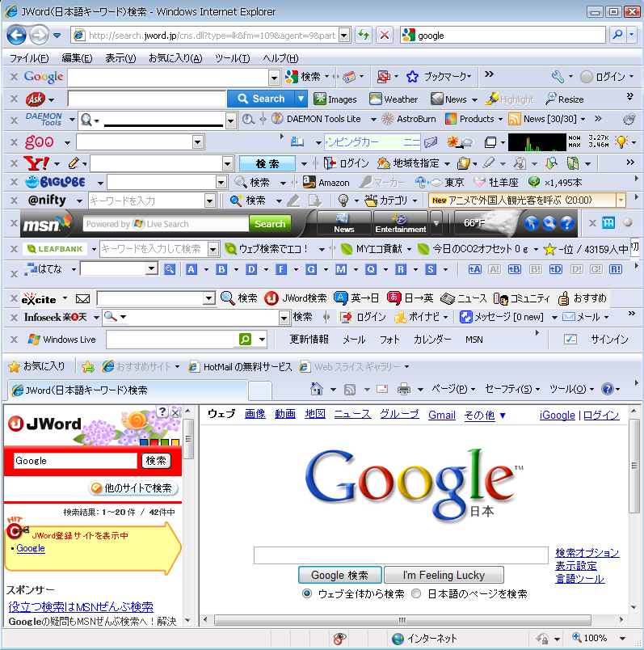
Task: Click MSN toolbar Entertainment button
Action: coord(400,223)
